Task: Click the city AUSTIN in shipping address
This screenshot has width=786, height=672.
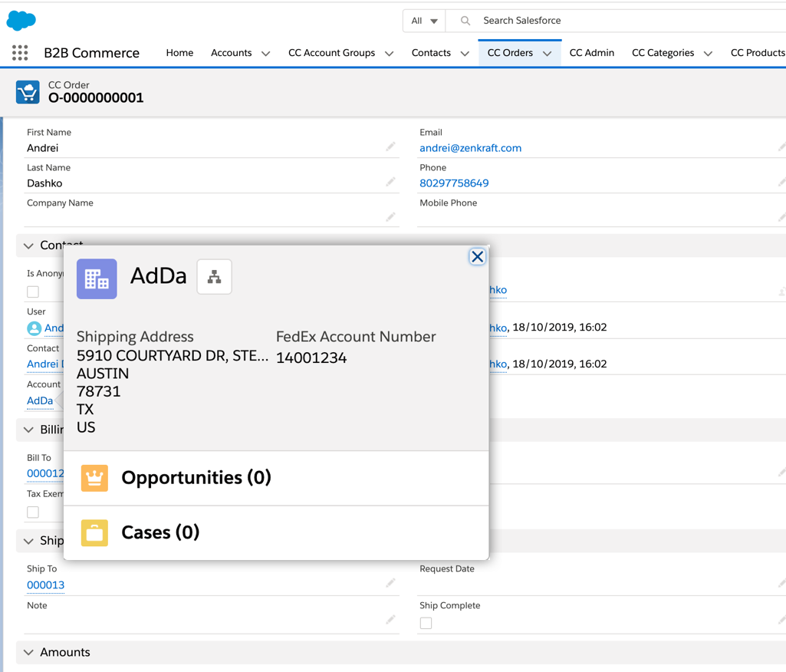Action: (x=103, y=374)
